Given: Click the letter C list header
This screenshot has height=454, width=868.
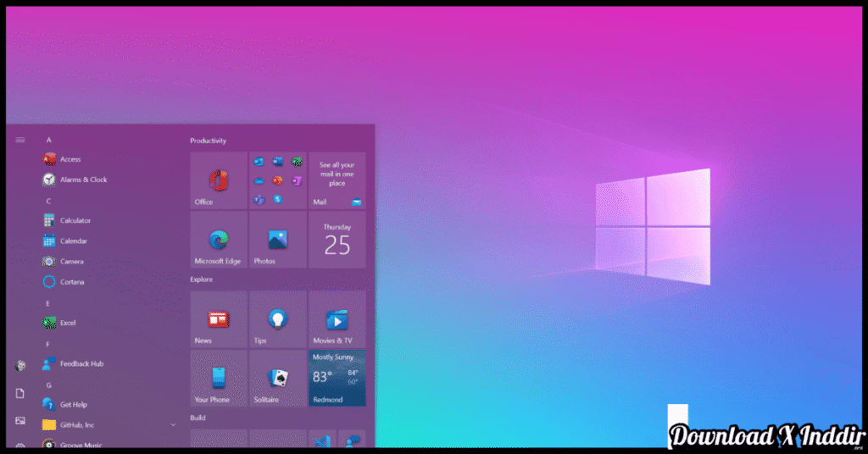Looking at the screenshot, I should [x=48, y=202].
